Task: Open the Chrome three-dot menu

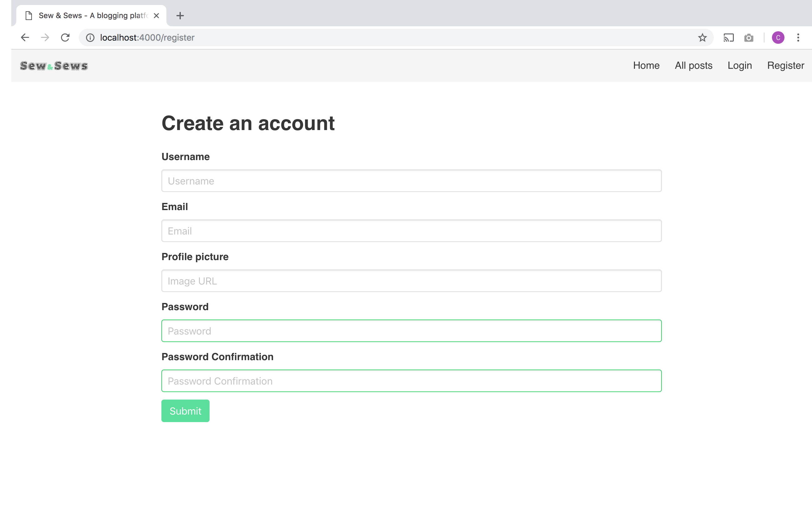Action: pyautogui.click(x=798, y=38)
